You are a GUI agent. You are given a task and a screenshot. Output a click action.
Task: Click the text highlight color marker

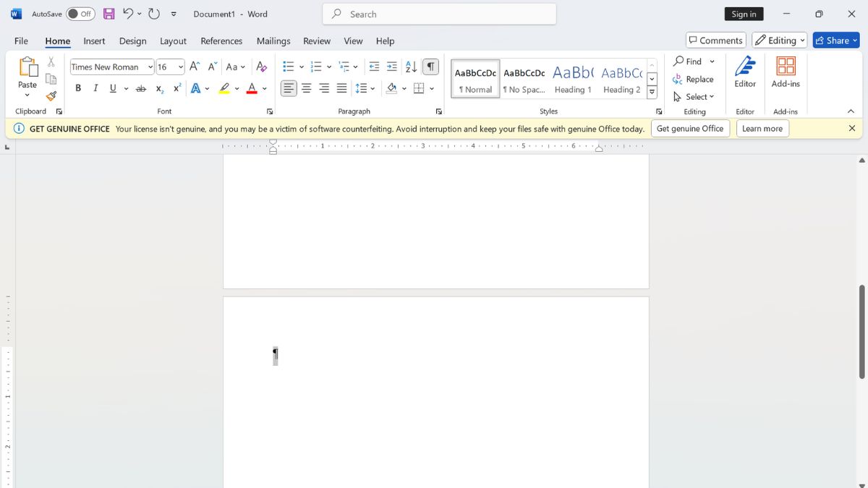click(224, 88)
